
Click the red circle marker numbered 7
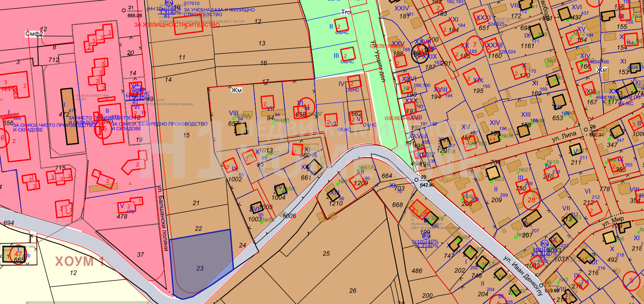click(475, 44)
